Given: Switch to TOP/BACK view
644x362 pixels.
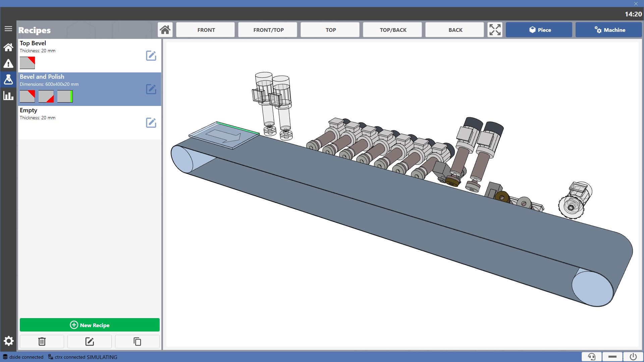Looking at the screenshot, I should (392, 30).
